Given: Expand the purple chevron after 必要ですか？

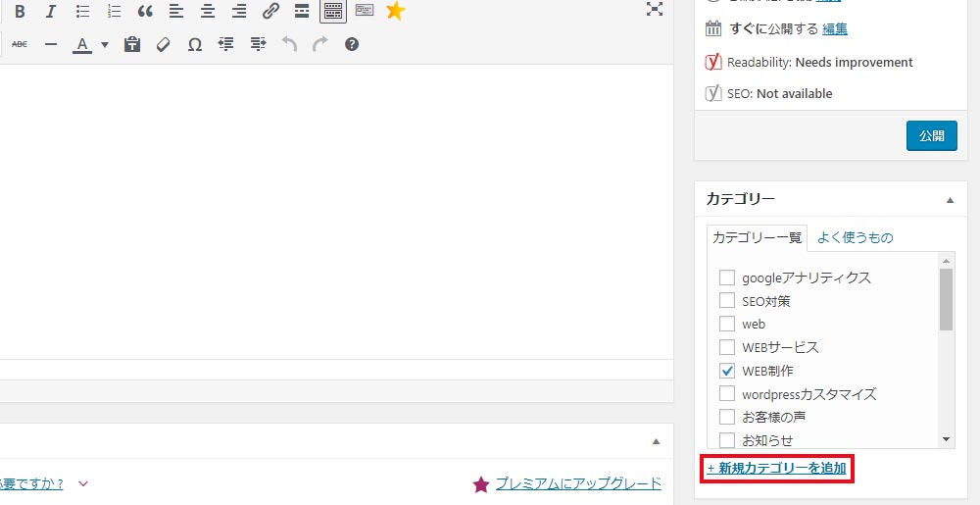Looking at the screenshot, I should pyautogui.click(x=83, y=483).
